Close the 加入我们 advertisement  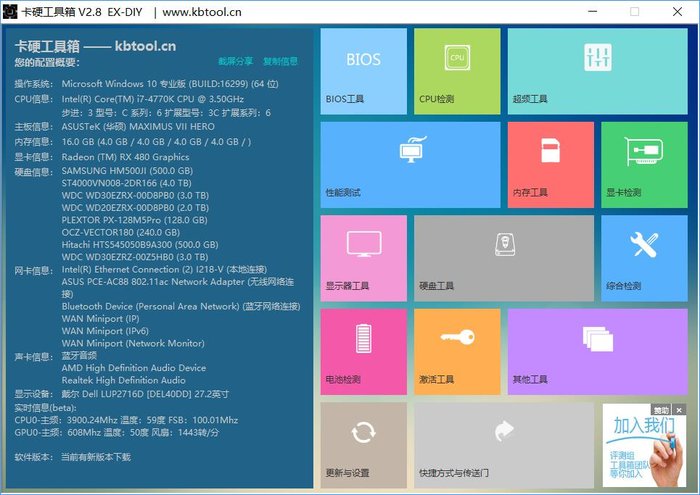679,410
